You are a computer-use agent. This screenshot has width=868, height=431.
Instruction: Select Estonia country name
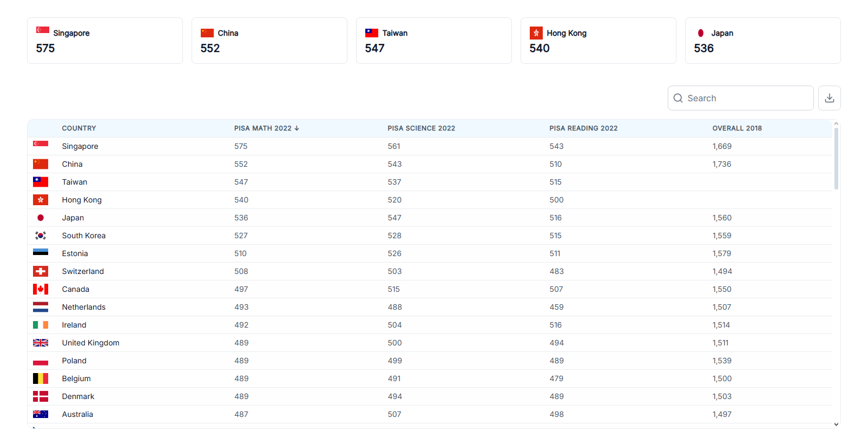(75, 253)
